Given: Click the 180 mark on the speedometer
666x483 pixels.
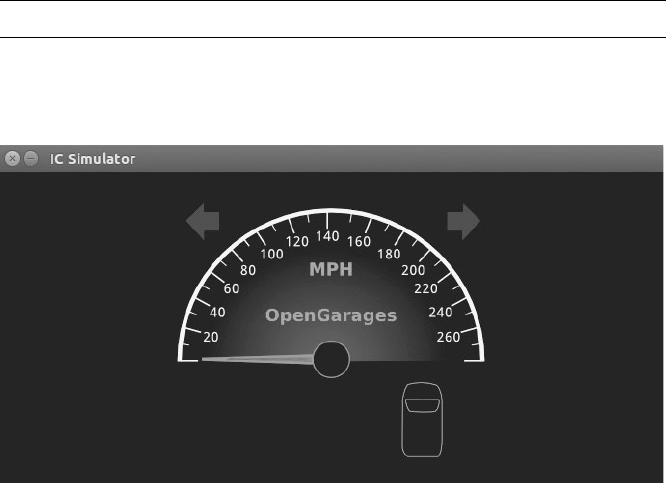Looking at the screenshot, I should 389,254.
